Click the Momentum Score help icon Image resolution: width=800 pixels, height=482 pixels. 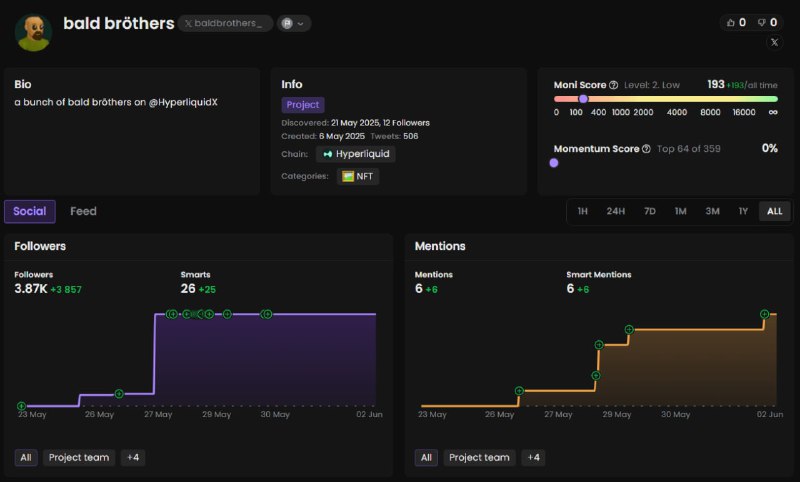point(646,149)
